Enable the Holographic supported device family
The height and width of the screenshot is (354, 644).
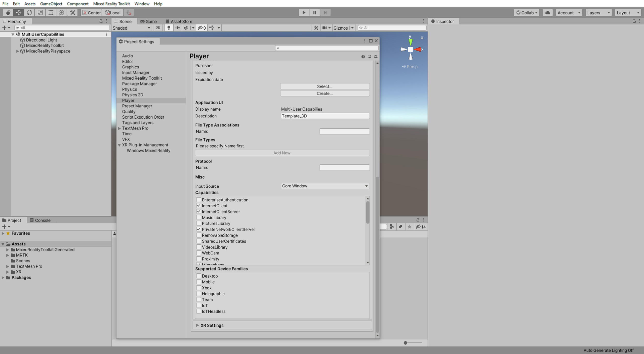click(199, 293)
